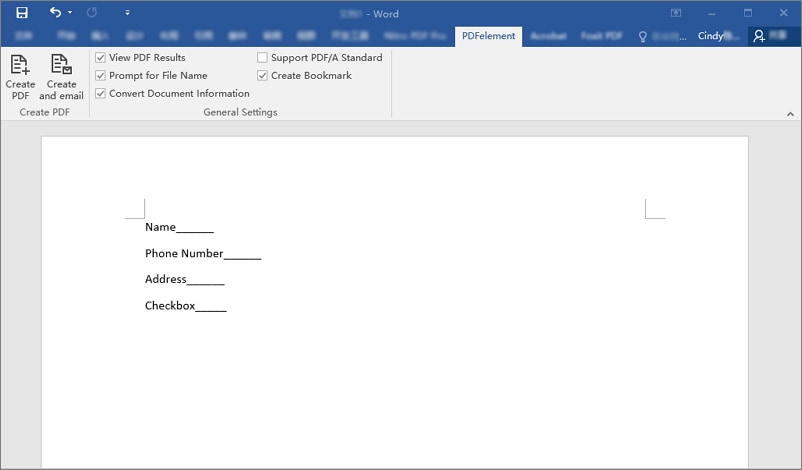Toggle Create Bookmark checkbox
The width and height of the screenshot is (802, 470).
pos(262,76)
